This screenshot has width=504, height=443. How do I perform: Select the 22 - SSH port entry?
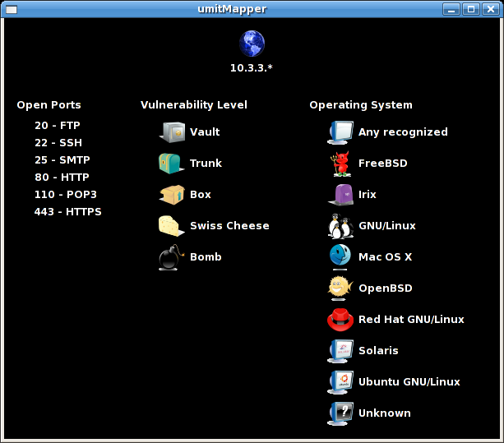pos(58,143)
